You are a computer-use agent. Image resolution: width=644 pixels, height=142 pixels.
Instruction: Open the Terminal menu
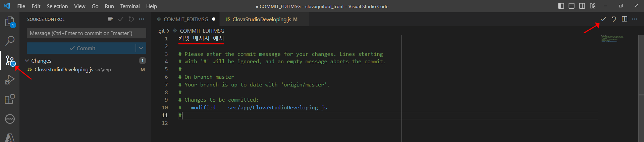[130, 6]
